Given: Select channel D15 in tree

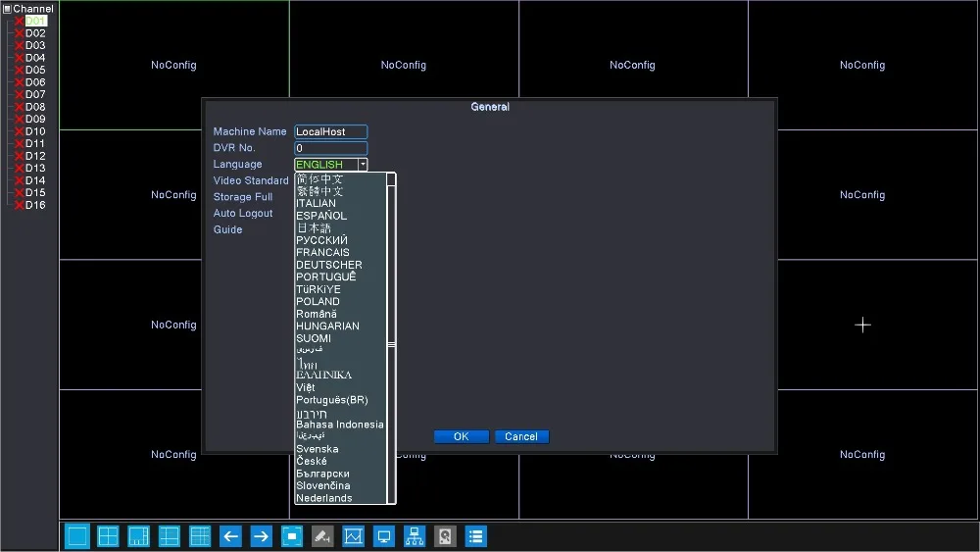Looking at the screenshot, I should (x=35, y=192).
